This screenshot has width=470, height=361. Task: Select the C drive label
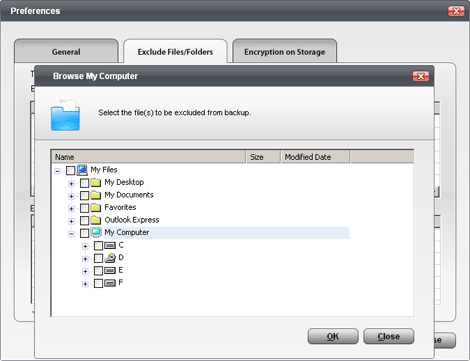(x=121, y=245)
